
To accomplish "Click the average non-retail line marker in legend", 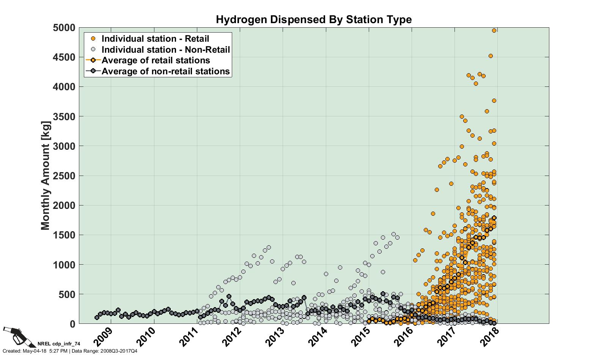I will 93,71.
